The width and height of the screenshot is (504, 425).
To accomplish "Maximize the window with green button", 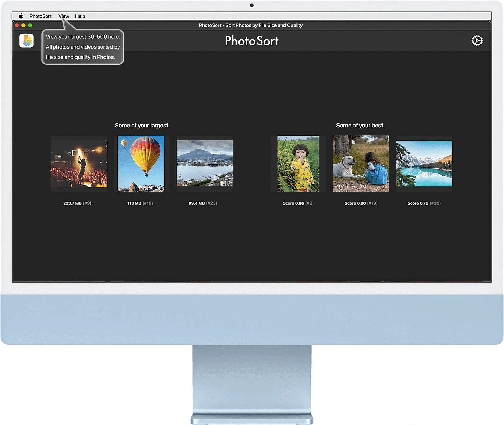I will [30, 25].
